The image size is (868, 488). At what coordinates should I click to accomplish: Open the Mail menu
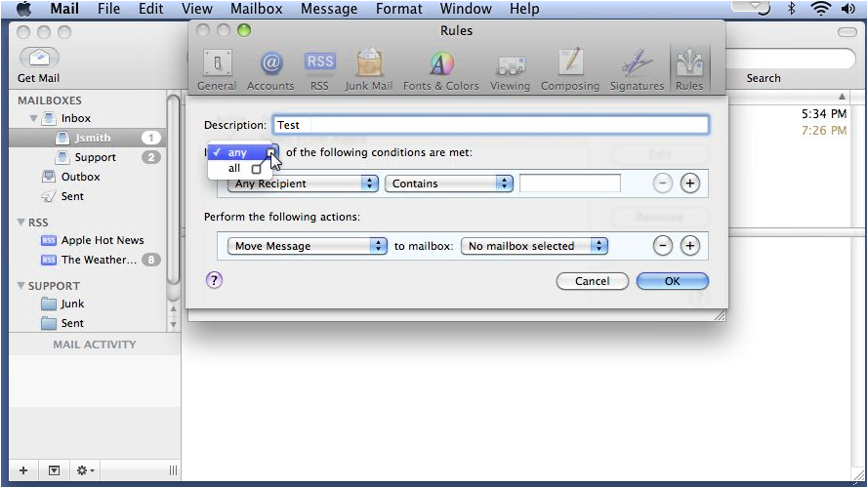click(x=64, y=9)
